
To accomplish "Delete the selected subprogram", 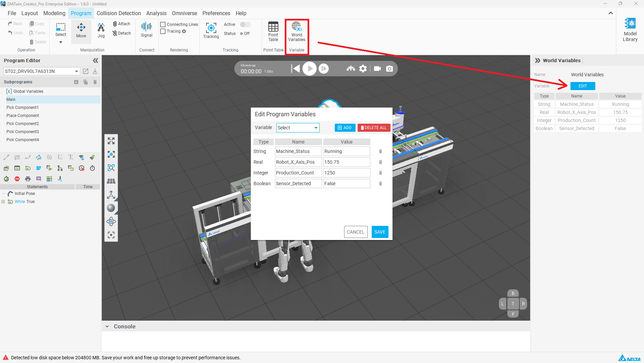I will (95, 82).
